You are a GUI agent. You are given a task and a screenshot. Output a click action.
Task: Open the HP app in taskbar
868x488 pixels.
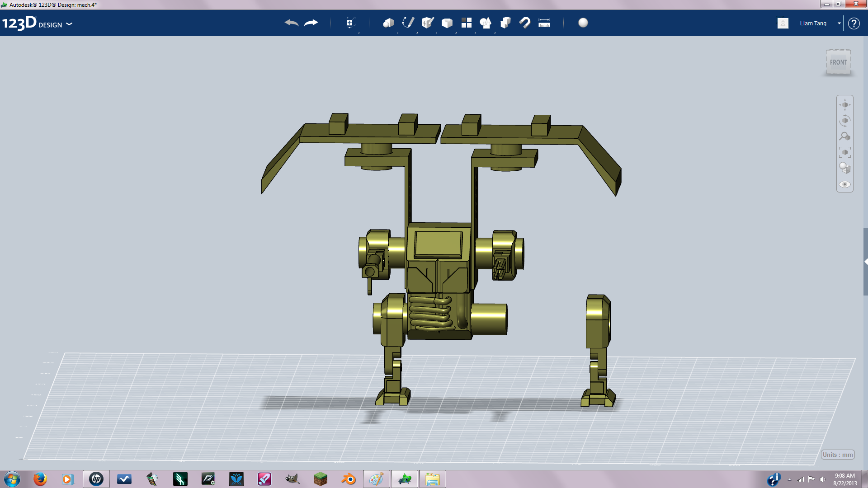96,479
